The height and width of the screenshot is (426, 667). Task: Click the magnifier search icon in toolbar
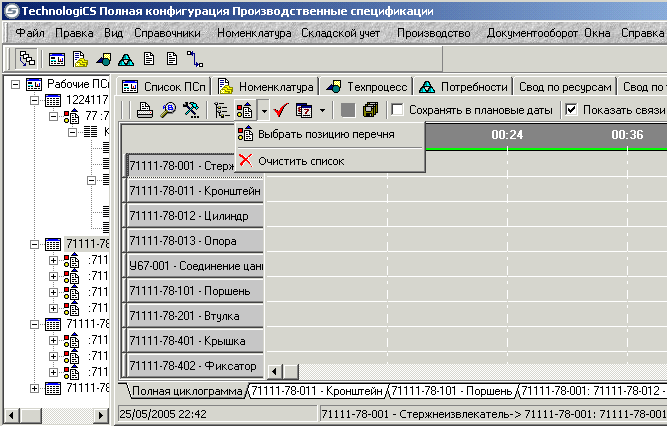point(167,110)
